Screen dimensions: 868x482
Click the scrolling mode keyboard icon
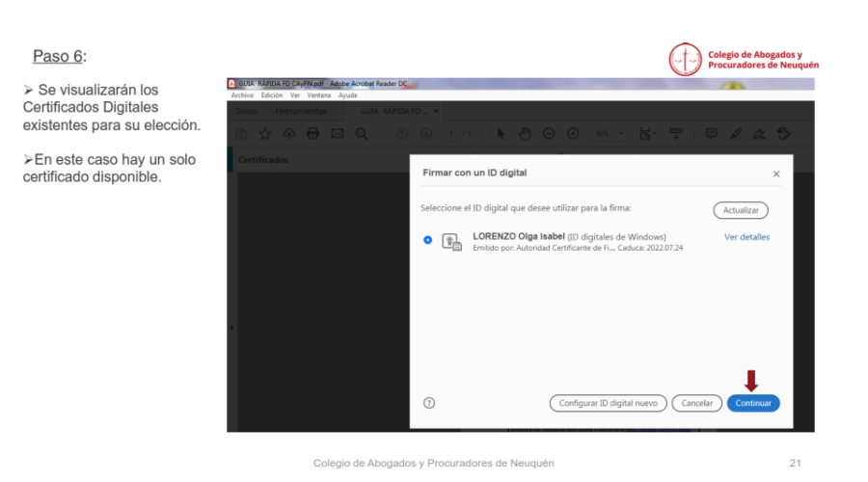tap(676, 133)
